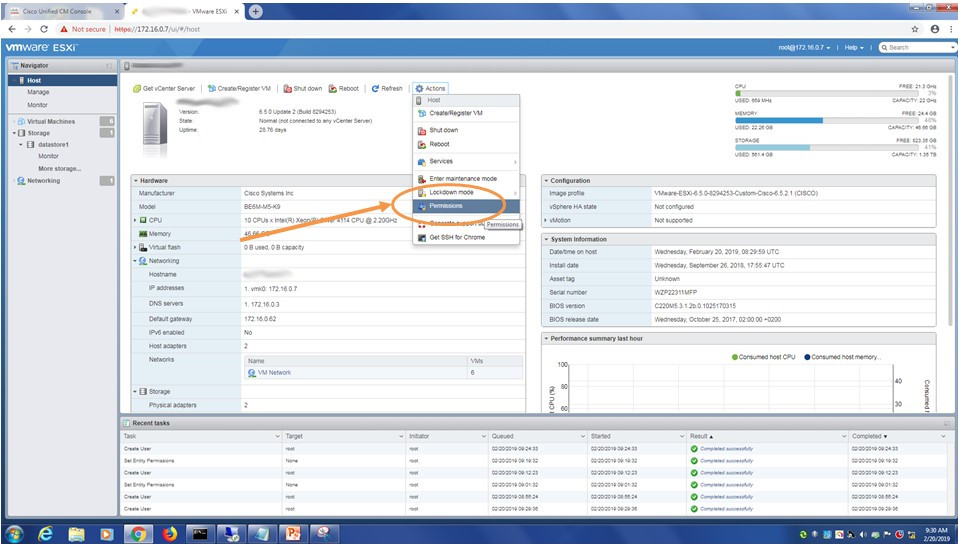Open Google Chrome on the taskbar
This screenshot has height=544, width=958.
[x=138, y=534]
